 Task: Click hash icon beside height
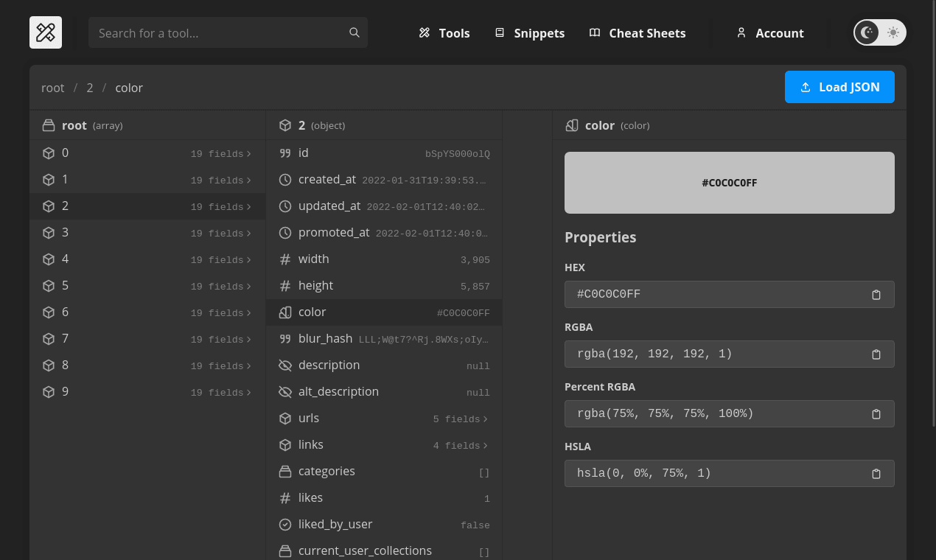tap(285, 286)
